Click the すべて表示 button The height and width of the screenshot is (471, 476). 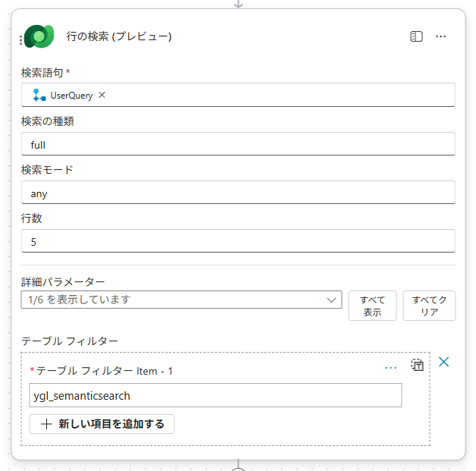point(372,306)
